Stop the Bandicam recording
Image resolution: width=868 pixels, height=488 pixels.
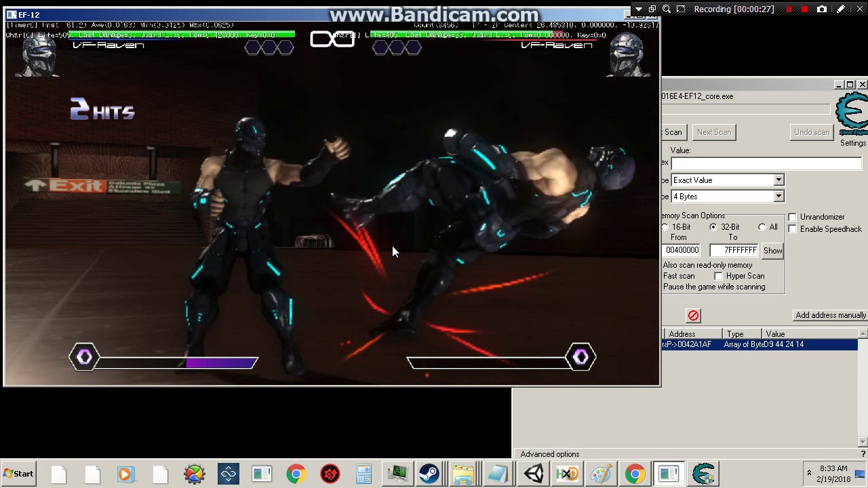(805, 9)
